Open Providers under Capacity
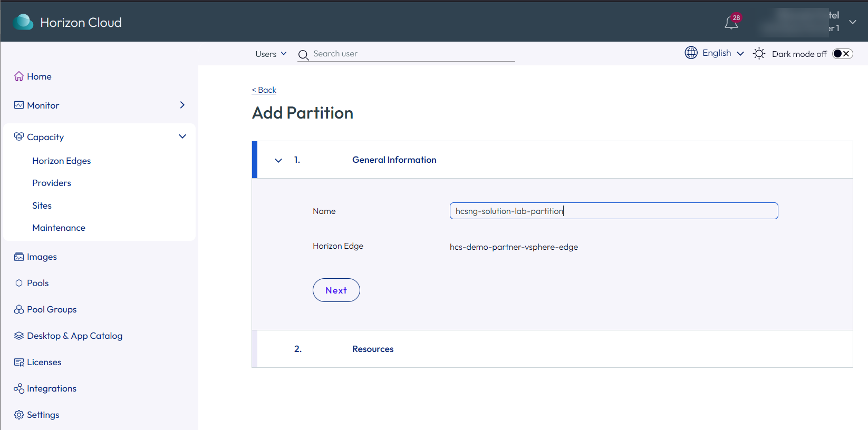 tap(52, 183)
